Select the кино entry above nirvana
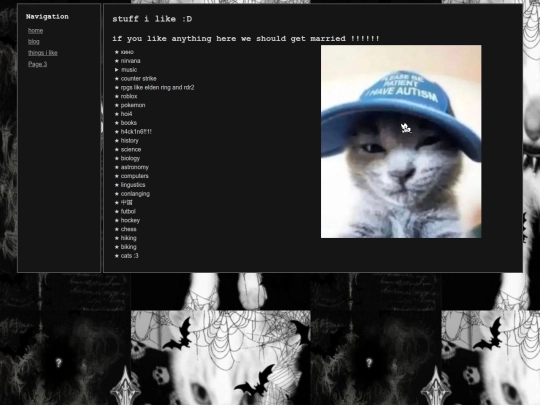This screenshot has width=540, height=405. point(127,52)
